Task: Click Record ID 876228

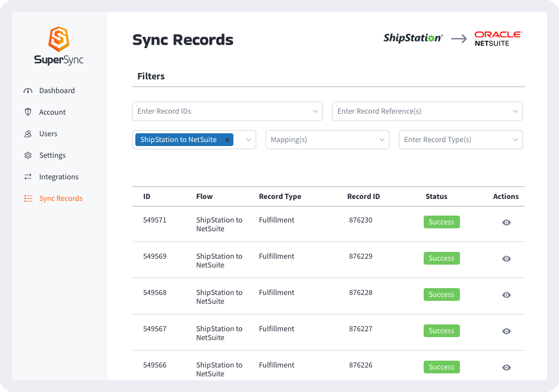Action: (x=360, y=293)
